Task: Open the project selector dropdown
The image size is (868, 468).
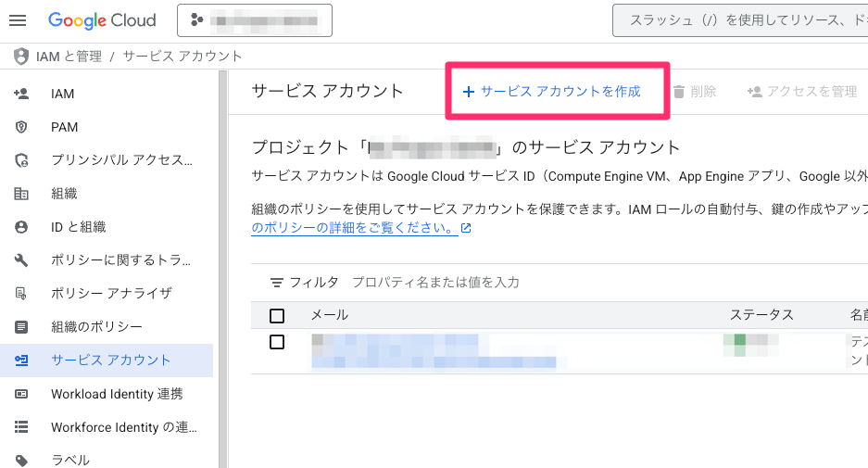Action: [255, 20]
